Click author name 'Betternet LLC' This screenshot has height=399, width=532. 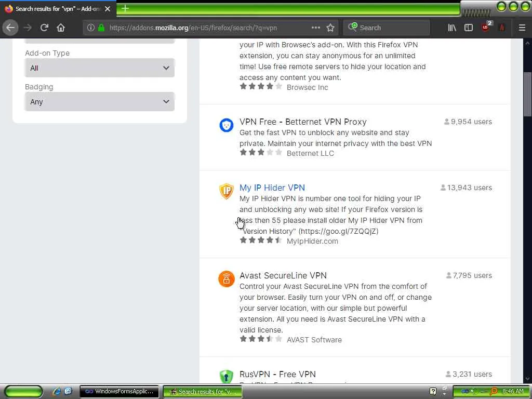point(310,153)
